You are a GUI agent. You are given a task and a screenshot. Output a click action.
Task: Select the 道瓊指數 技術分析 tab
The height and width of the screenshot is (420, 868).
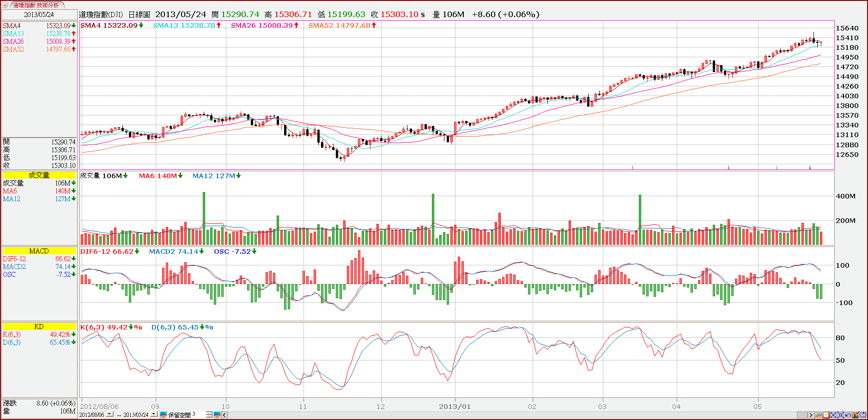point(36,5)
